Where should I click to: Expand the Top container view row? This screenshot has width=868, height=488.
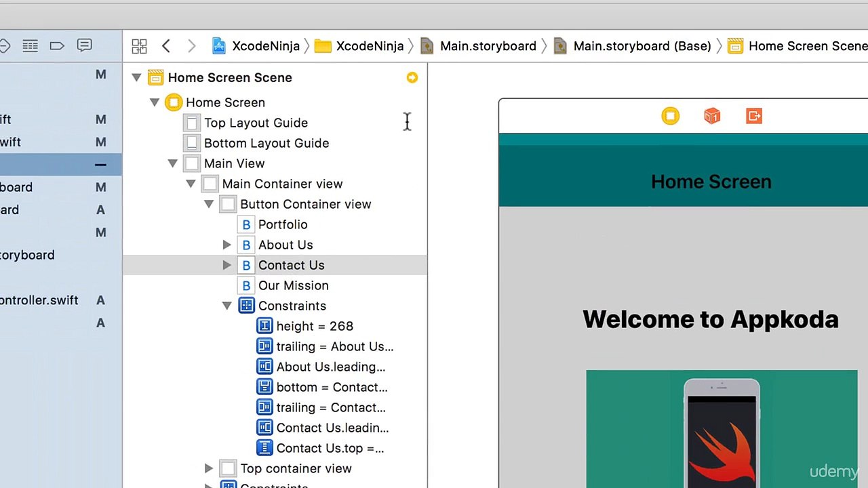click(x=209, y=468)
